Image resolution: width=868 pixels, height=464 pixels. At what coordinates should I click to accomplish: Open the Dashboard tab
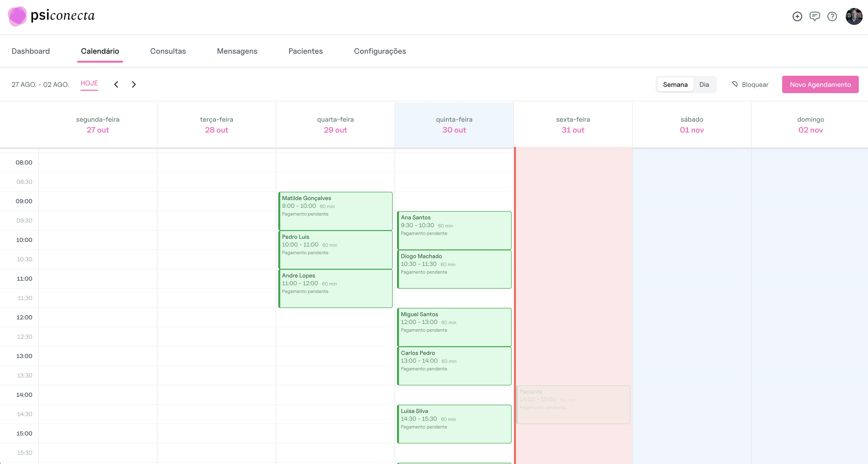coord(30,51)
